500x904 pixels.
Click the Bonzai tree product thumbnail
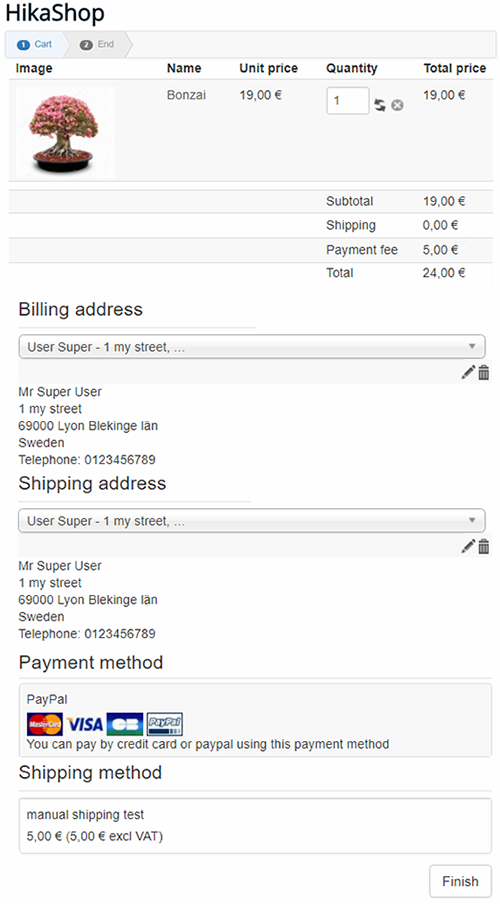coord(65,132)
